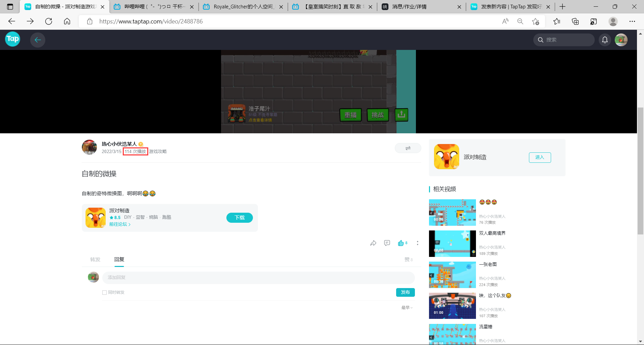
Task: Click the share arrow icon under post
Action: coord(373,243)
